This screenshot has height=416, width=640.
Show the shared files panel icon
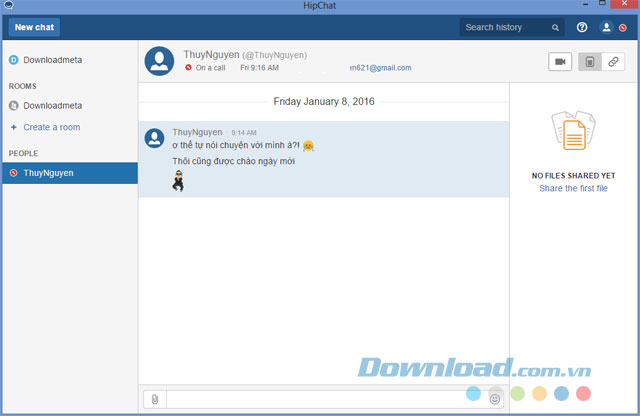(x=590, y=62)
